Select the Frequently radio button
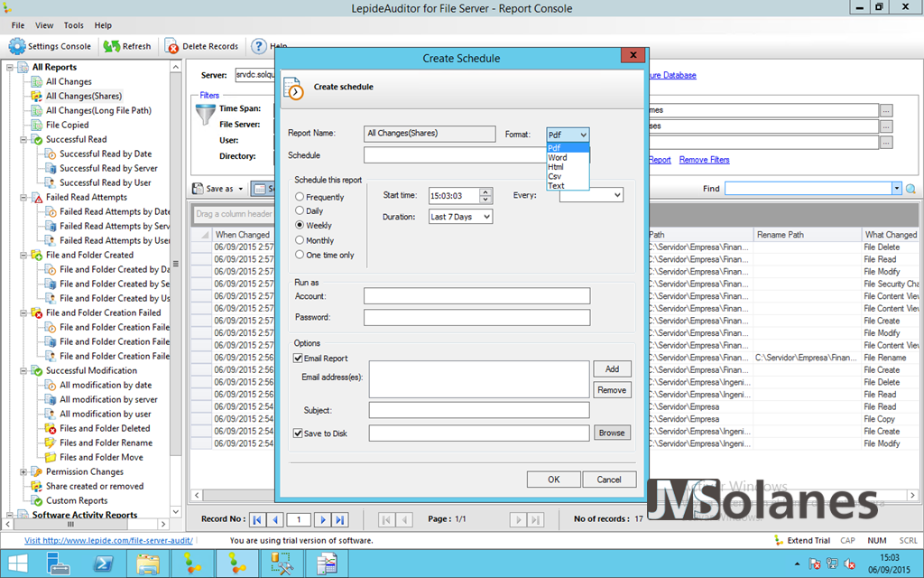Viewport: 924px width, 578px height. [300, 196]
